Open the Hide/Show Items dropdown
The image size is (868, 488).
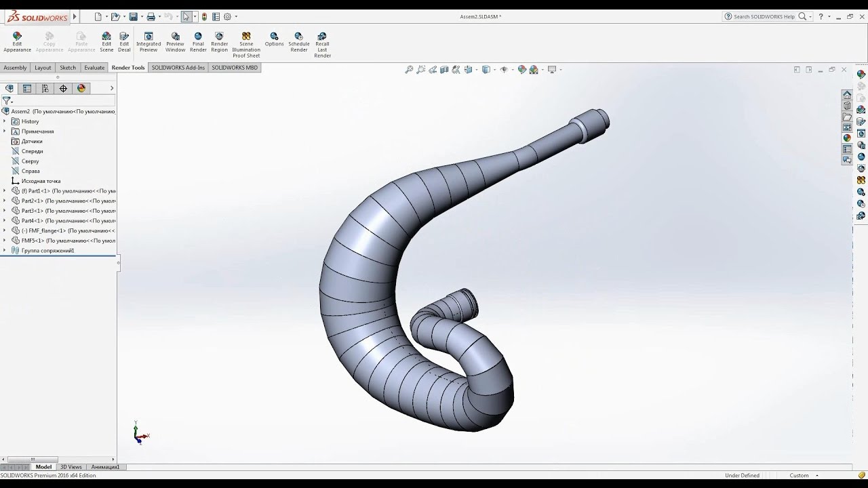point(513,69)
